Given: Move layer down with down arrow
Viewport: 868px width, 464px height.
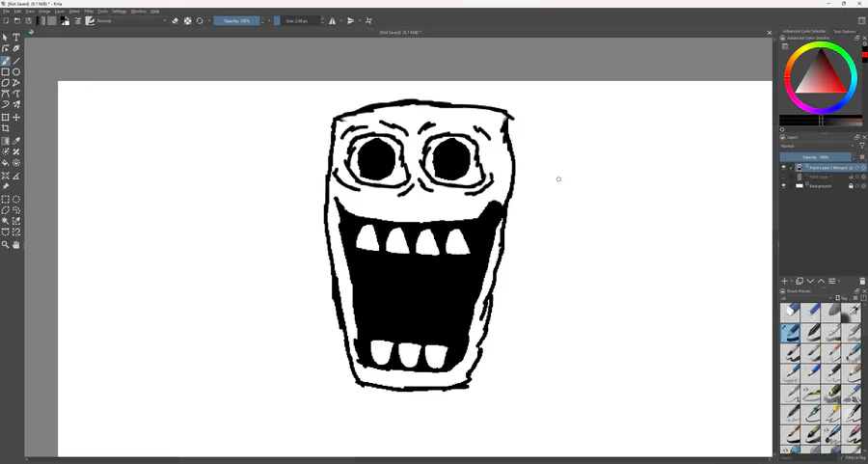Looking at the screenshot, I should (810, 282).
